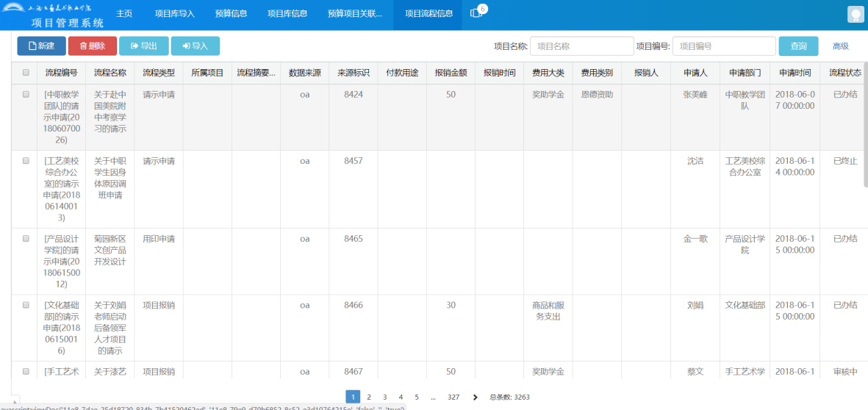Click the 流程类型 column header
This screenshot has height=410, width=868.
click(159, 73)
